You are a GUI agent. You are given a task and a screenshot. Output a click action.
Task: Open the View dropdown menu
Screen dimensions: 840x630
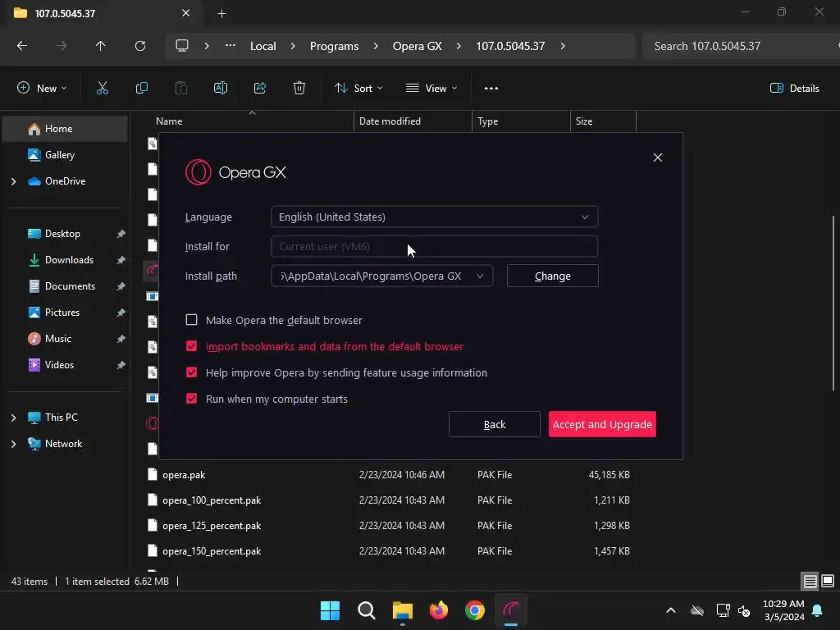(431, 89)
